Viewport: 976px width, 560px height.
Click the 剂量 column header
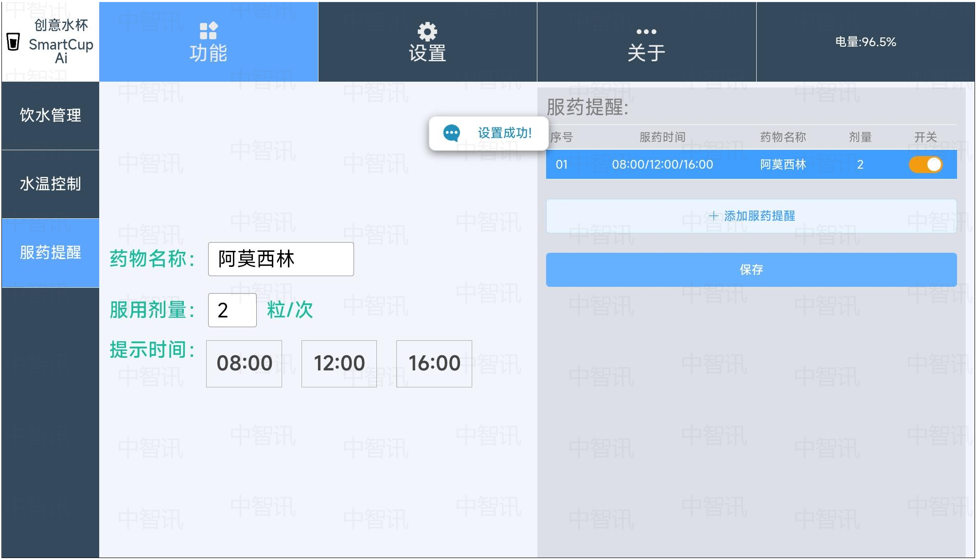tap(860, 137)
